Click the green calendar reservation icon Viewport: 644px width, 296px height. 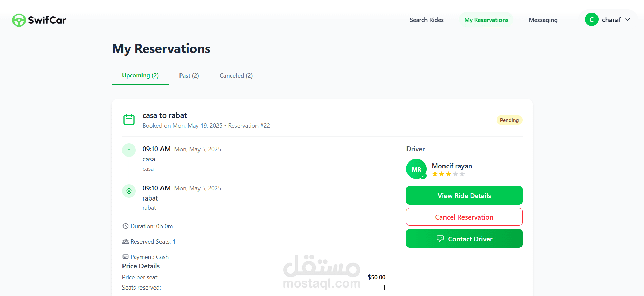point(129,119)
